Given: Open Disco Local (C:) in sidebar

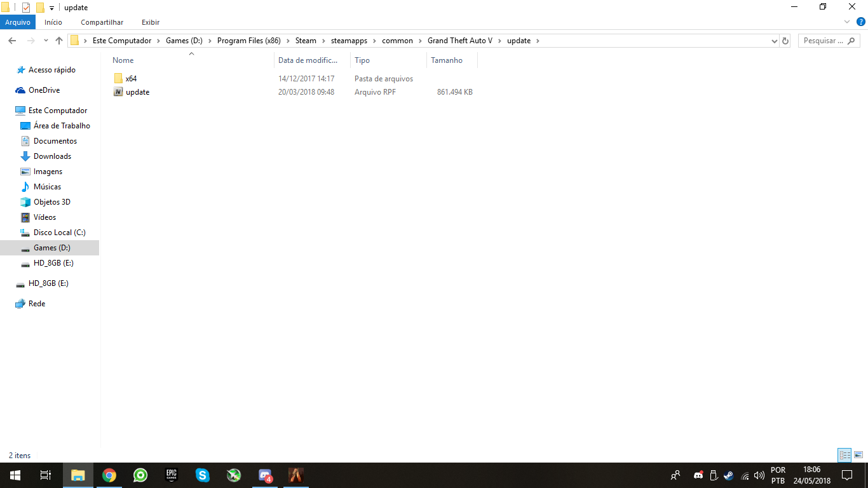Looking at the screenshot, I should [59, 233].
